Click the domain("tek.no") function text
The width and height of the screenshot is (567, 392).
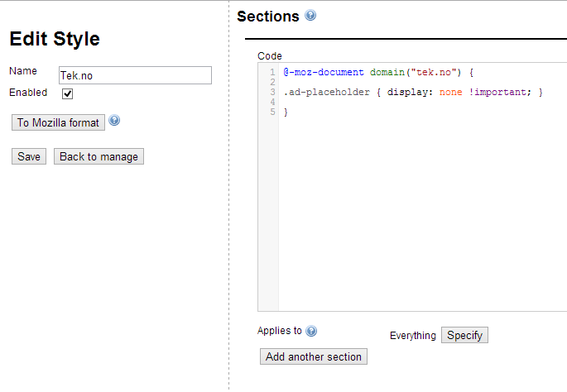(416, 72)
